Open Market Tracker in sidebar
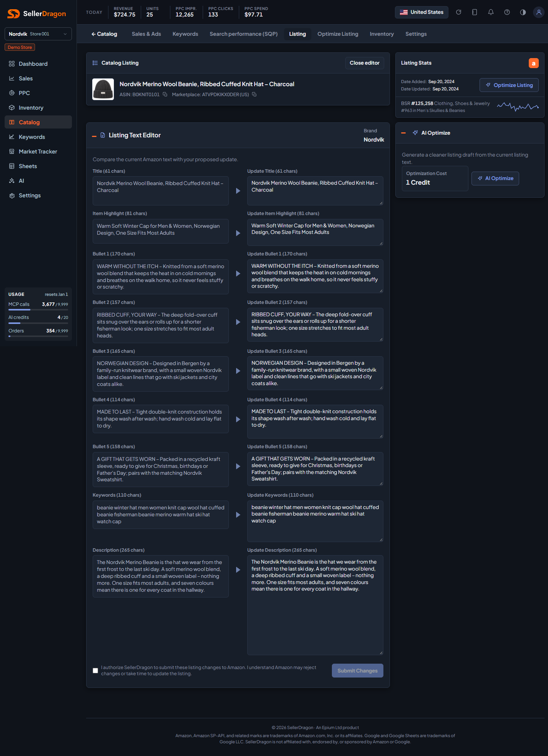 (38, 152)
